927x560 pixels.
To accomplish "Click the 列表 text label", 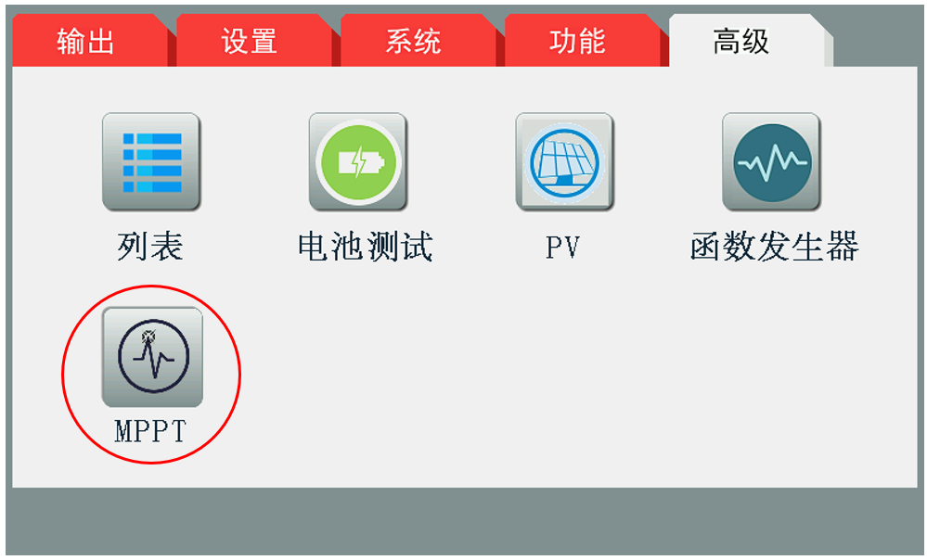I will 150,247.
